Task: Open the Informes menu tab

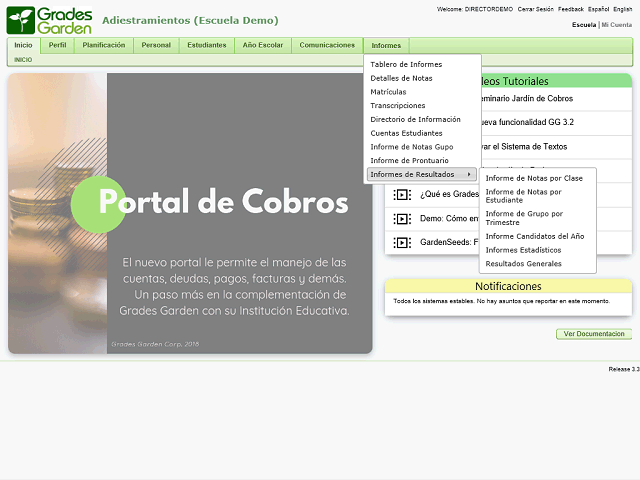Action: tap(386, 46)
